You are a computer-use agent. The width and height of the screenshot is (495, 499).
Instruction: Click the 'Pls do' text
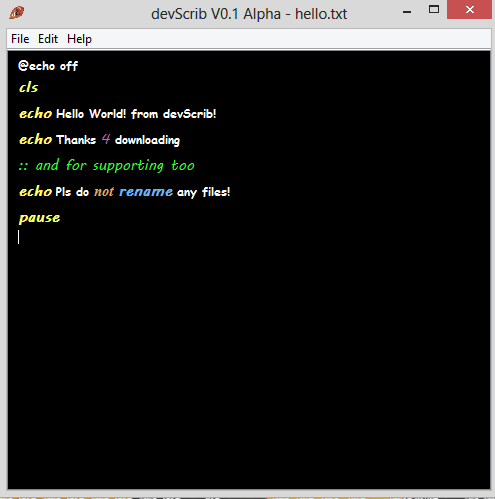tap(72, 192)
